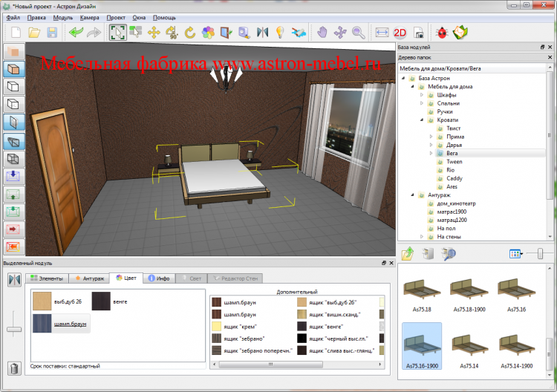Image resolution: width=557 pixels, height=392 pixels.
Task: Click the yellow circular rotate arrow icon
Action: click(190, 33)
